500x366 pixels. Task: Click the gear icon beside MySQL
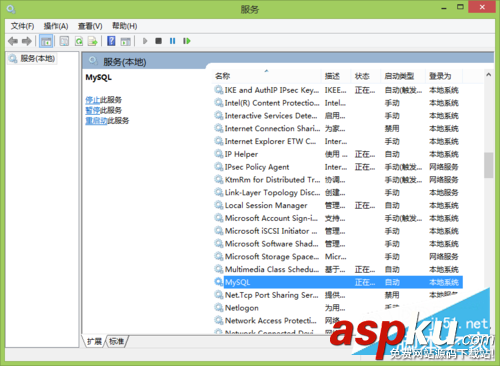(219, 282)
